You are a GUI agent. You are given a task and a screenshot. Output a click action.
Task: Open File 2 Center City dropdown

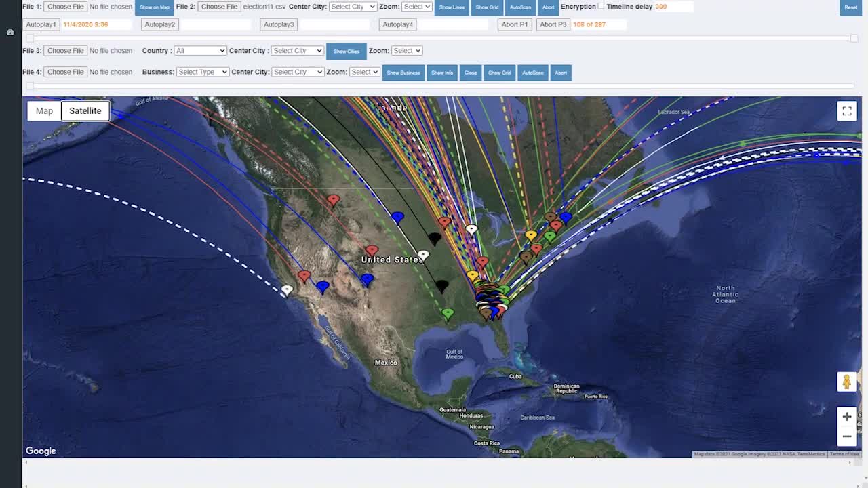point(353,7)
